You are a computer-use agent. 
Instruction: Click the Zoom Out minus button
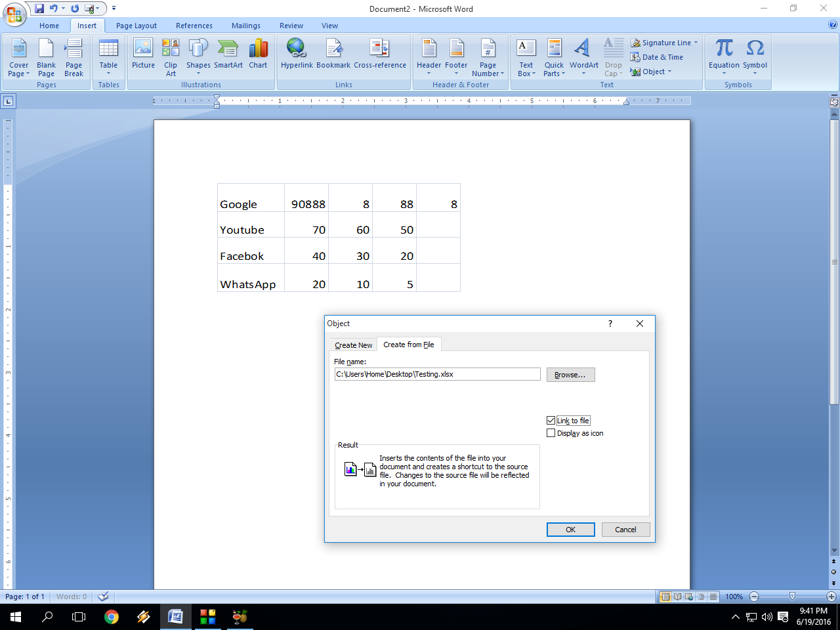click(754, 597)
